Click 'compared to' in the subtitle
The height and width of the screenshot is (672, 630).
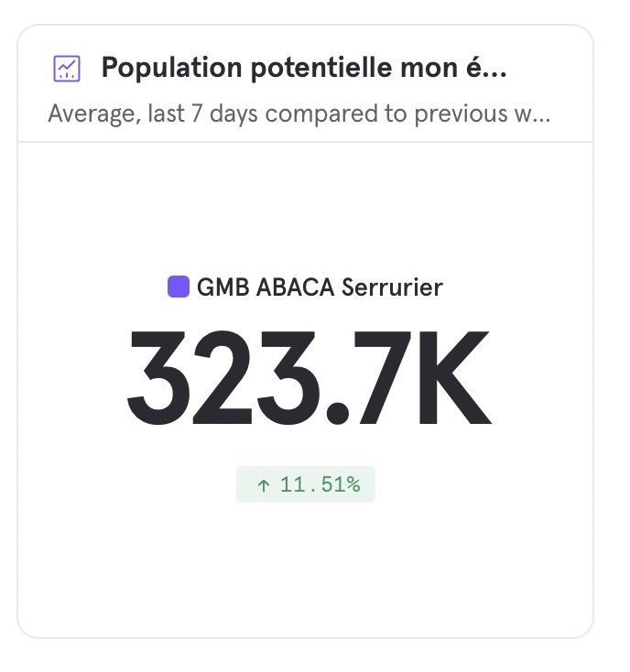(x=335, y=114)
